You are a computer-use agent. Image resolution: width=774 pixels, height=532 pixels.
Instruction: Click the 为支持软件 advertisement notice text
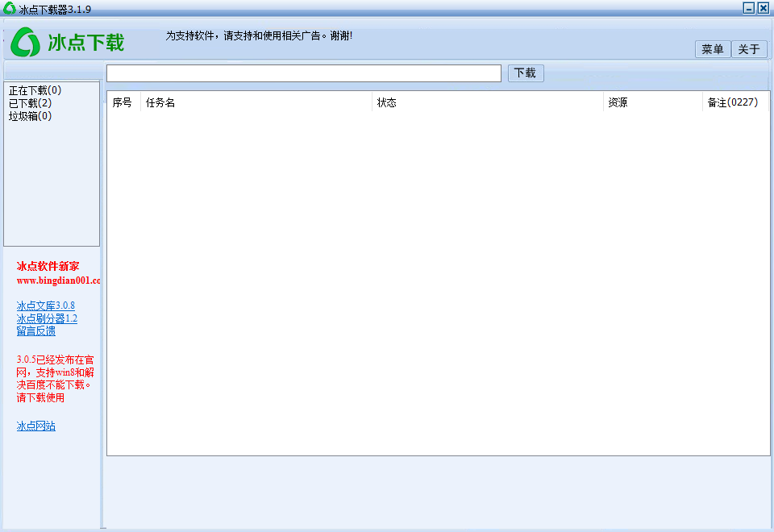pos(259,35)
